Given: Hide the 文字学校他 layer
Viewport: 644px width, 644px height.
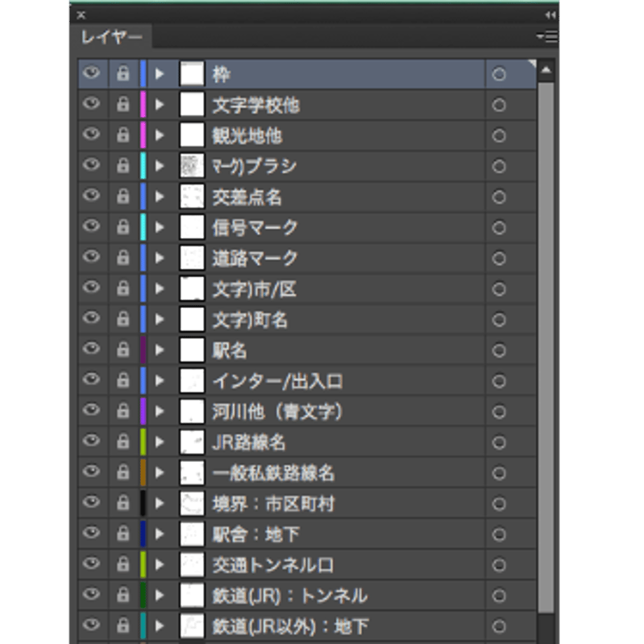Looking at the screenshot, I should click(x=92, y=104).
